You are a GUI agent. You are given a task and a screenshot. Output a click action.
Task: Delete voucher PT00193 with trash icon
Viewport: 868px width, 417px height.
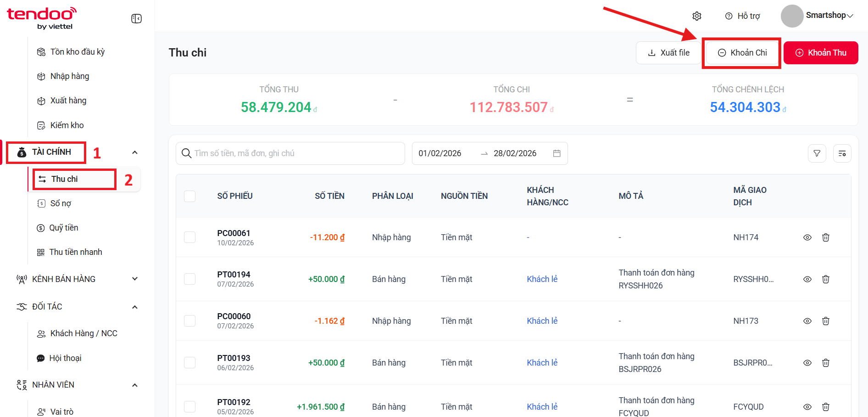click(x=826, y=363)
